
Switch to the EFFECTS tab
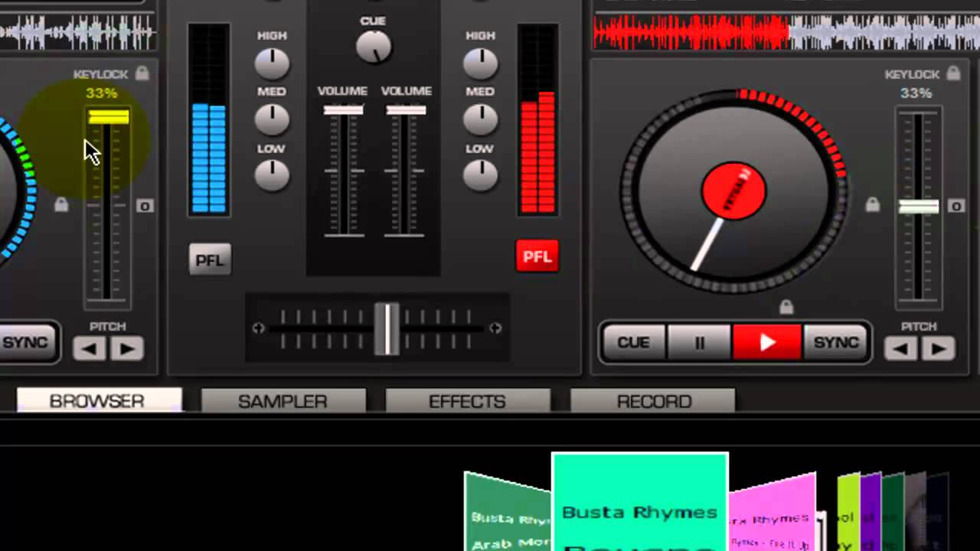point(467,401)
